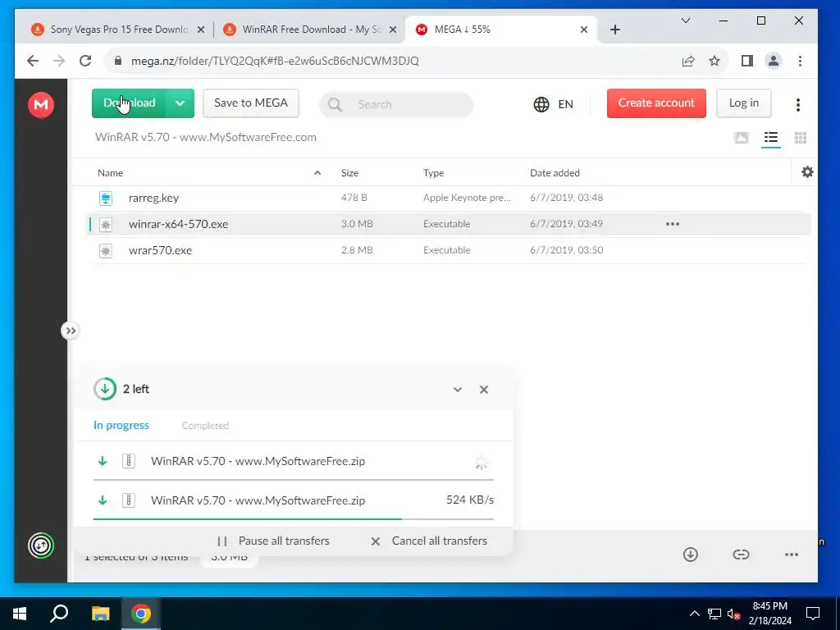
Task: Switch to image gallery view icon
Action: click(x=742, y=138)
